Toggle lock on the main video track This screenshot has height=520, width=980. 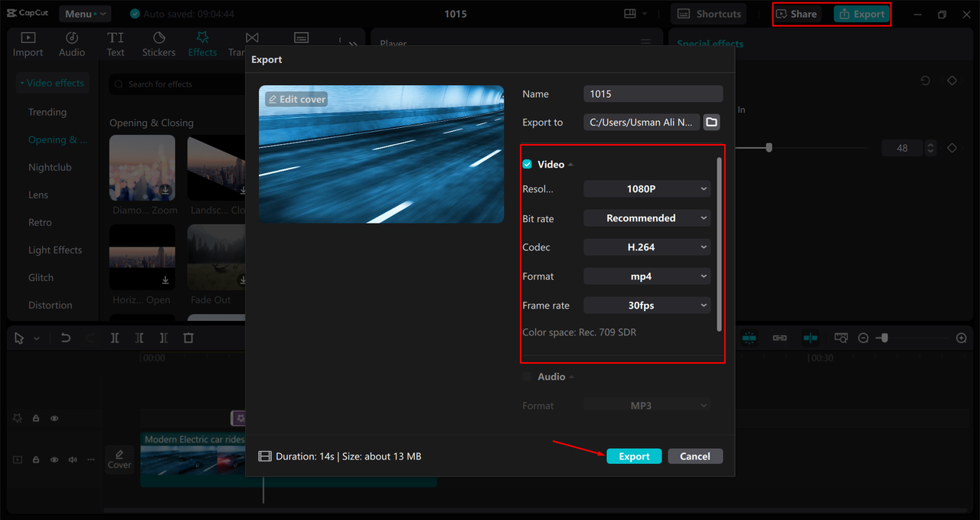click(x=36, y=459)
